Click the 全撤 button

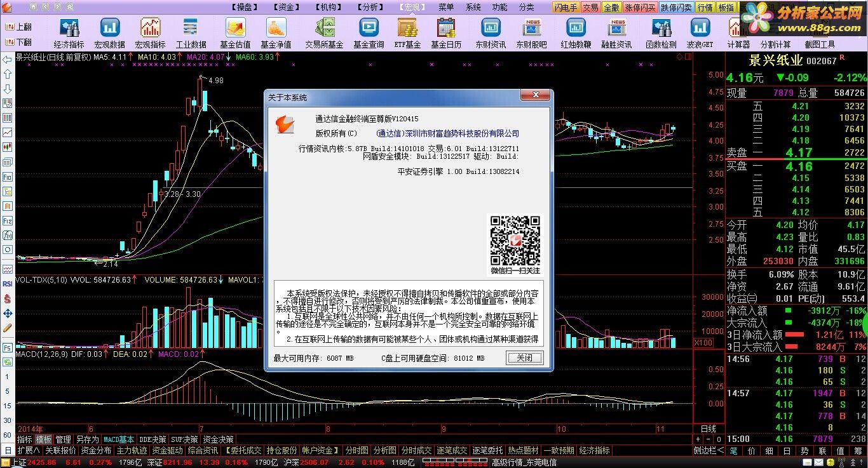(x=611, y=7)
